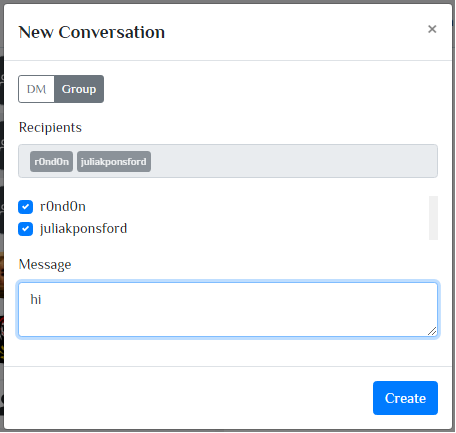Create the new group conversation
Screen dimensions: 456x433
(405, 398)
